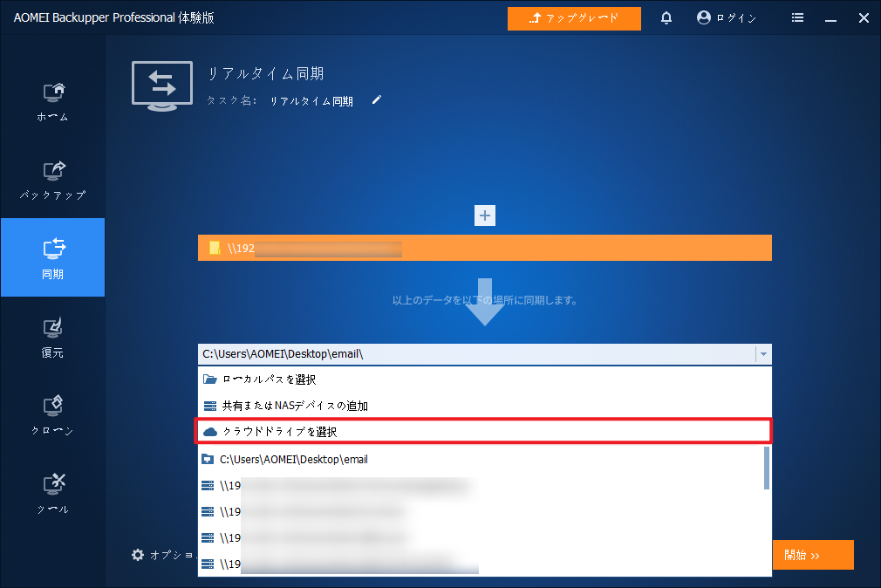This screenshot has height=588, width=881.
Task: Open options via gear オプション
Action: point(162,555)
